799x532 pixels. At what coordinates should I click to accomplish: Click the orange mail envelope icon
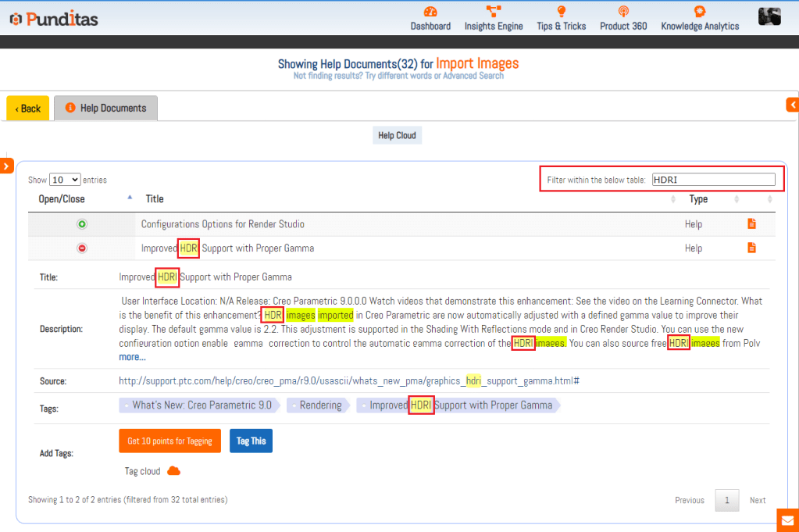tap(787, 520)
